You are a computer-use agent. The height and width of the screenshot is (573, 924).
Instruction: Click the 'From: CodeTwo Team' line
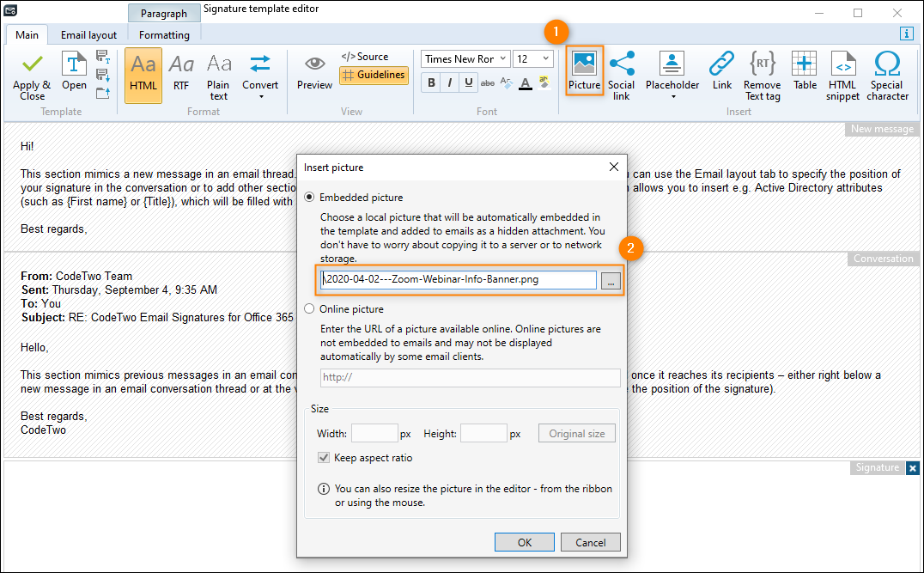pyautogui.click(x=76, y=276)
